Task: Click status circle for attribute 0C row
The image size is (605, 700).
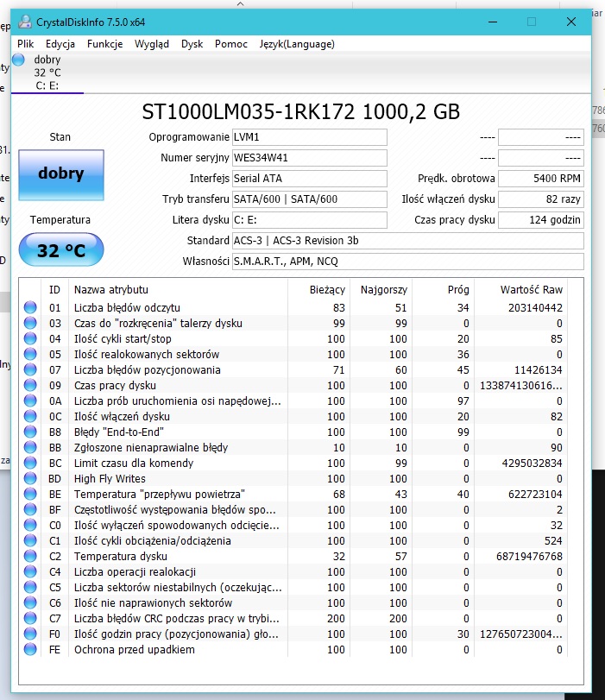Action: click(30, 417)
